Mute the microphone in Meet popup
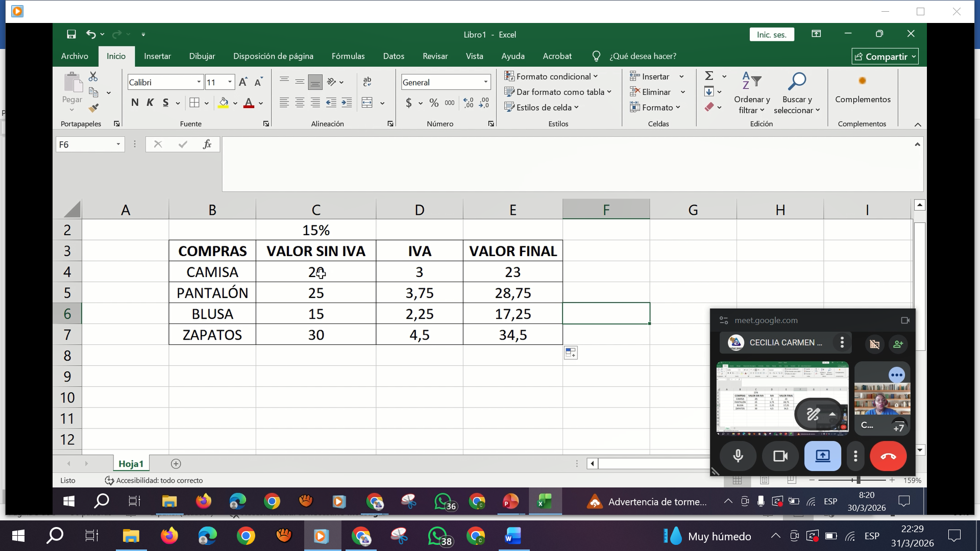The width and height of the screenshot is (980, 551). point(738,456)
